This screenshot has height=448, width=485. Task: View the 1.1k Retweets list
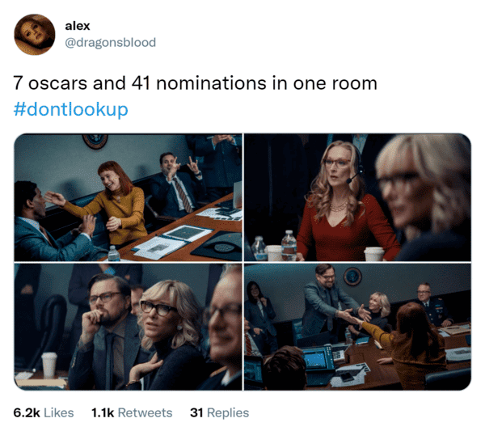coord(132,412)
